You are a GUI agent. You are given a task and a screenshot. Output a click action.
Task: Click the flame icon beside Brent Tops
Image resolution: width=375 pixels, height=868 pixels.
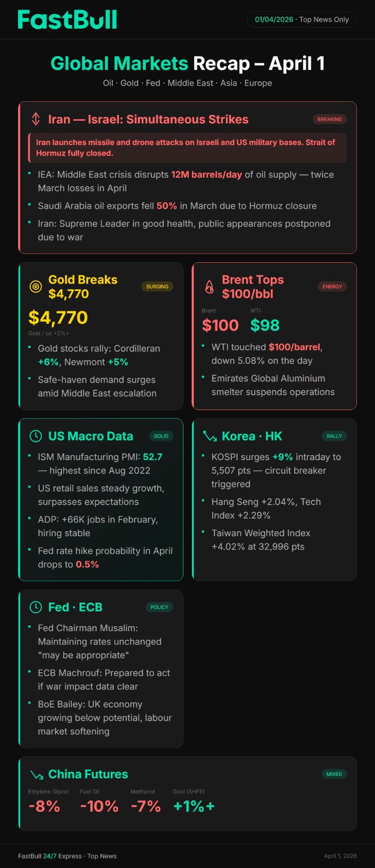coord(209,287)
